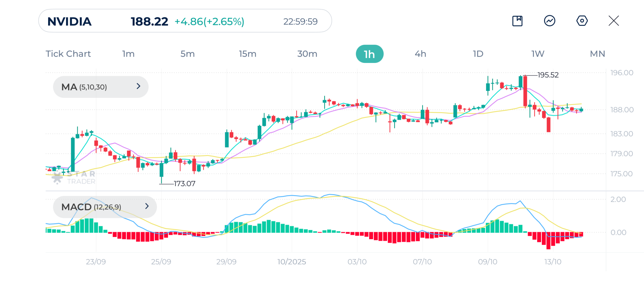This screenshot has height=283, width=644.
Task: Switch to the 1D daily timeframe
Action: 478,54
